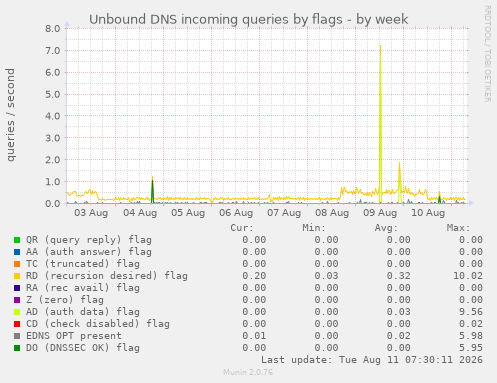The height and width of the screenshot is (383, 497).
Task: Click the EDNS OPT current value 0.01
Action: [x=254, y=336]
